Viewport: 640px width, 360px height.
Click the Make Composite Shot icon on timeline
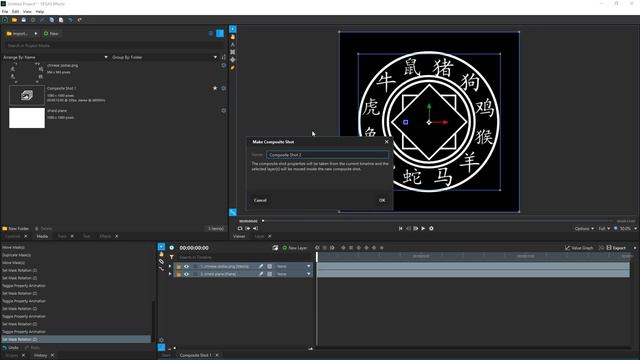275,248
